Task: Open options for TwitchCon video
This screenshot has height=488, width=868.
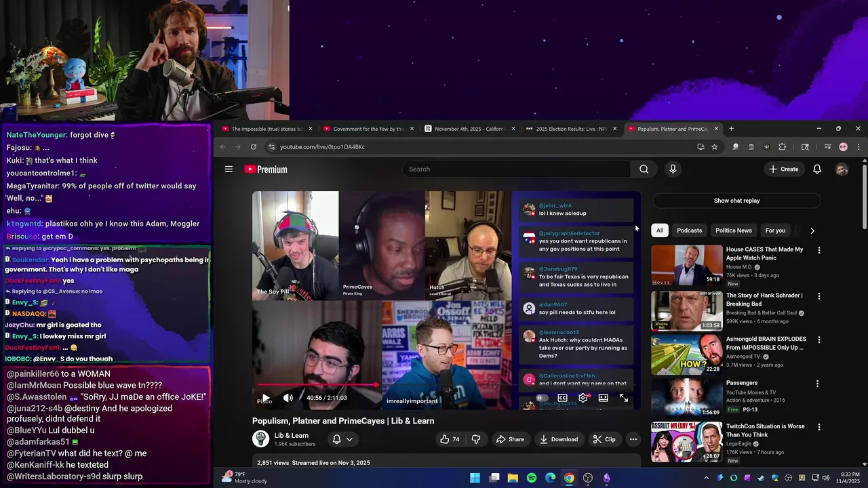Action: (x=818, y=427)
